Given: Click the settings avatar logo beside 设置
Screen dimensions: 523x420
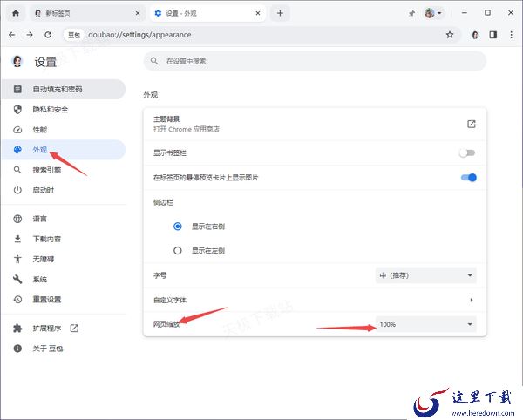Looking at the screenshot, I should [x=17, y=61].
